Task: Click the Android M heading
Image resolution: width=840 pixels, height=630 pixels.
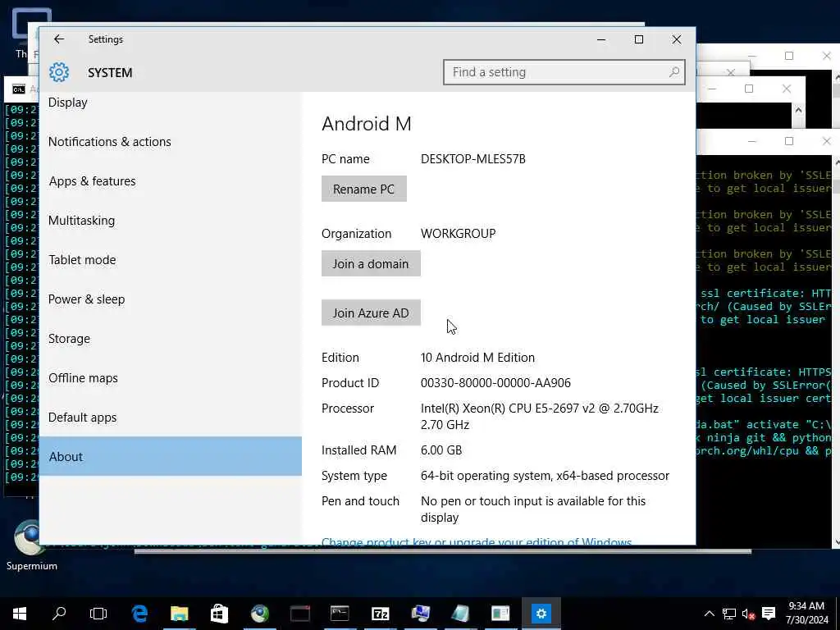Action: (x=367, y=124)
